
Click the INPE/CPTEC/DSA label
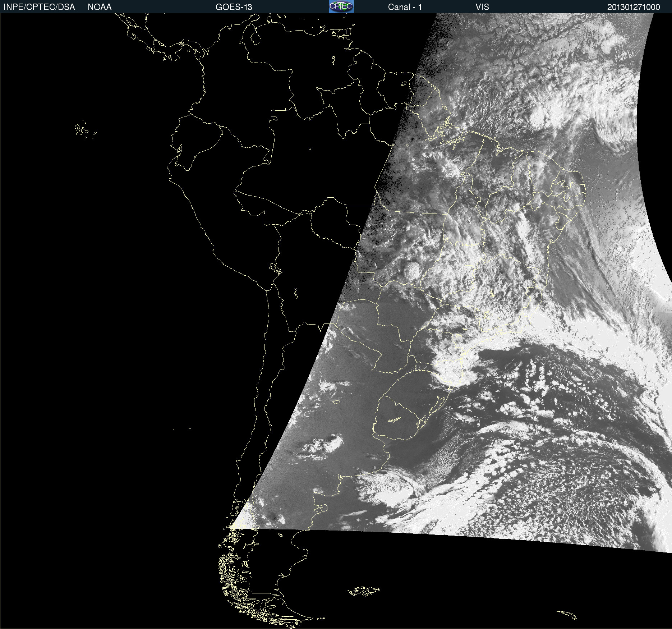(39, 7)
